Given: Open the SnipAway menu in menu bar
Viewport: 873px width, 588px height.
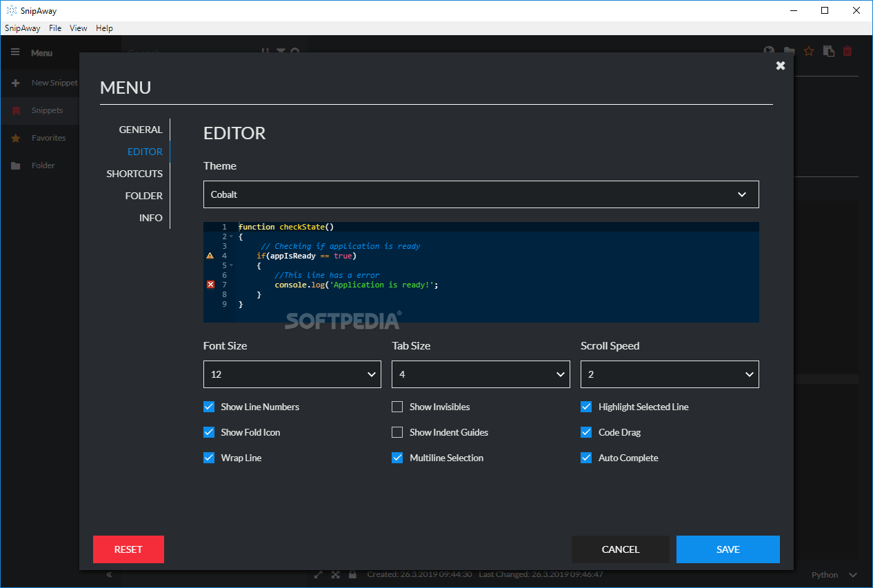Looking at the screenshot, I should pos(23,28).
